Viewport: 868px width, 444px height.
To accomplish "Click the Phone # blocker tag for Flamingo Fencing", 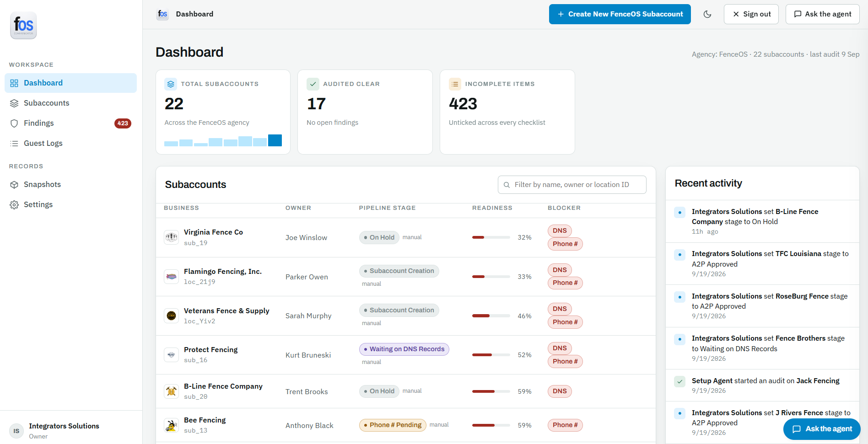I will (565, 283).
